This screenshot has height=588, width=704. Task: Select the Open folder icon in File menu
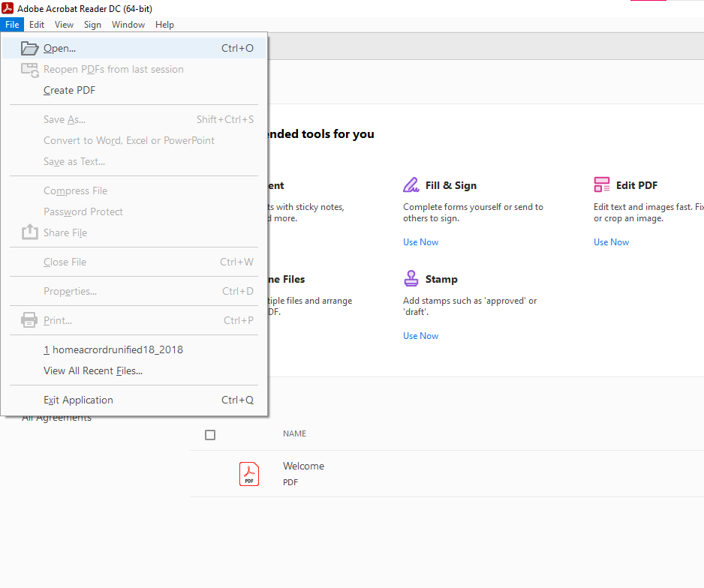pyautogui.click(x=29, y=47)
